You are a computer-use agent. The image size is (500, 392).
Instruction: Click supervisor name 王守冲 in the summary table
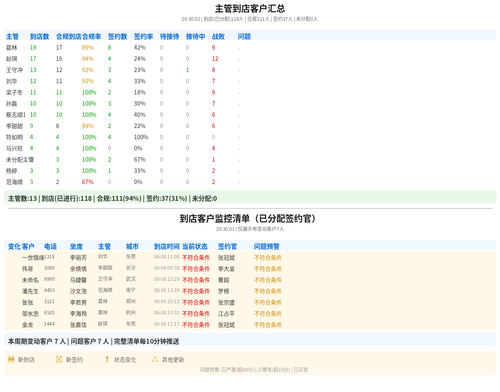pyautogui.click(x=14, y=70)
